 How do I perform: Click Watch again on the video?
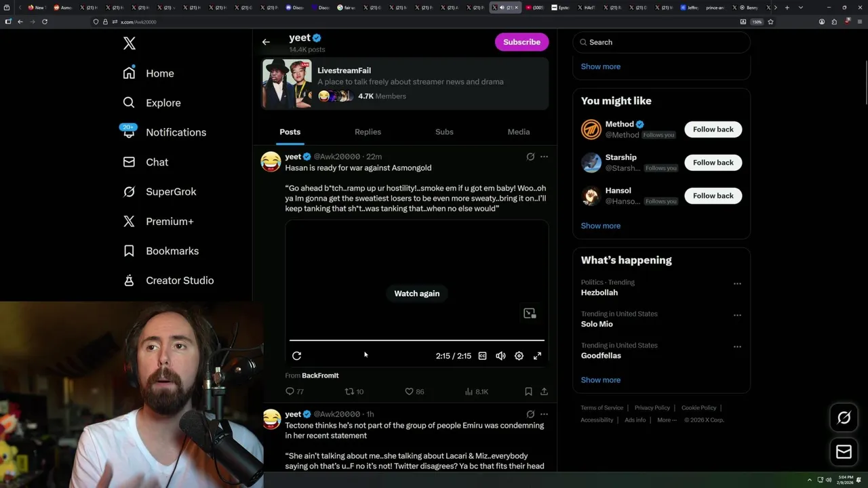click(417, 293)
